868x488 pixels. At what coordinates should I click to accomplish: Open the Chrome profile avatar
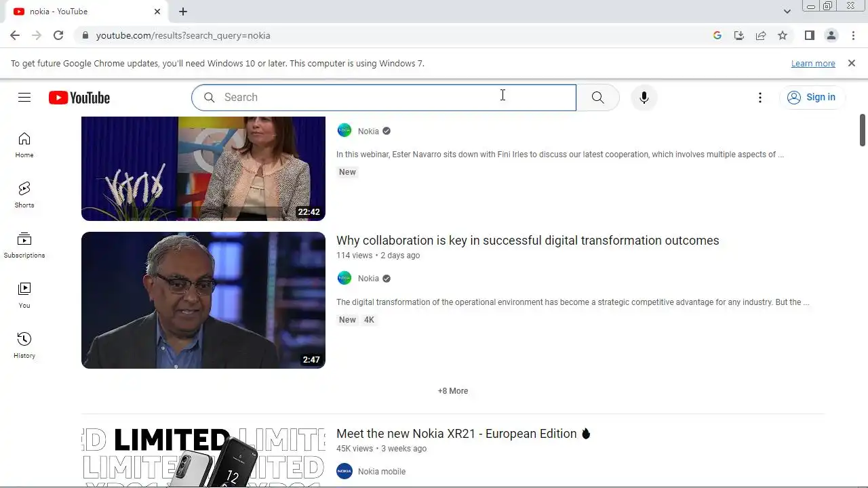coord(831,35)
